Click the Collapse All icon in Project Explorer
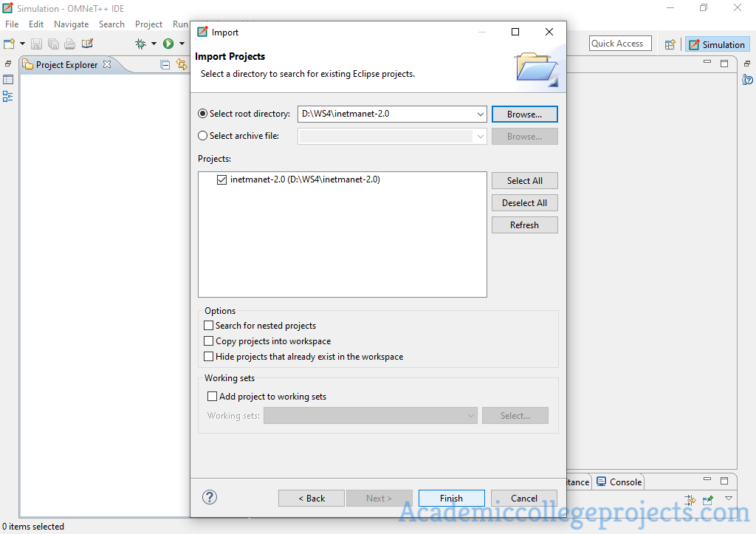Image resolution: width=756 pixels, height=534 pixels. [165, 65]
